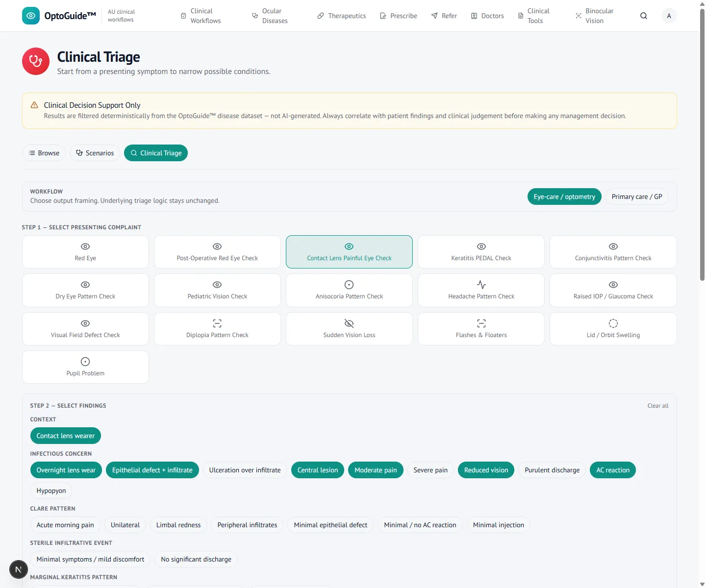Switch to the Scenarios tab
This screenshot has width=706, height=588.
tap(95, 153)
